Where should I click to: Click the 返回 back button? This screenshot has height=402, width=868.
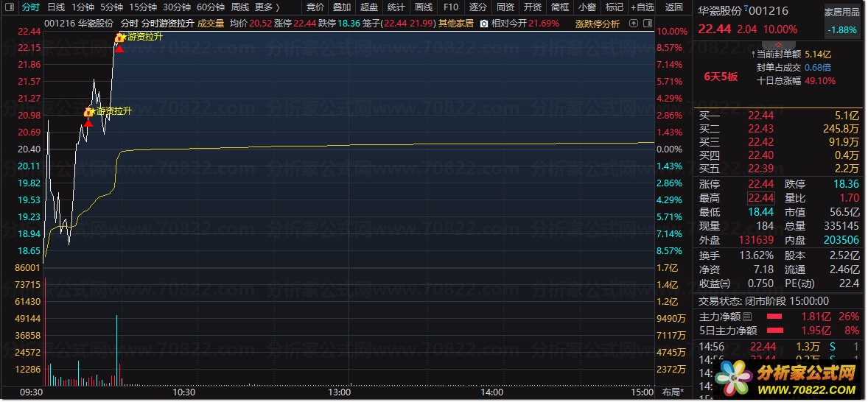[x=673, y=7]
